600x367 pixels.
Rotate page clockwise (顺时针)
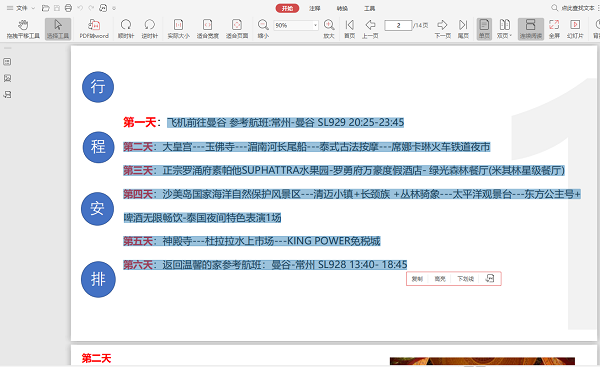[126, 29]
